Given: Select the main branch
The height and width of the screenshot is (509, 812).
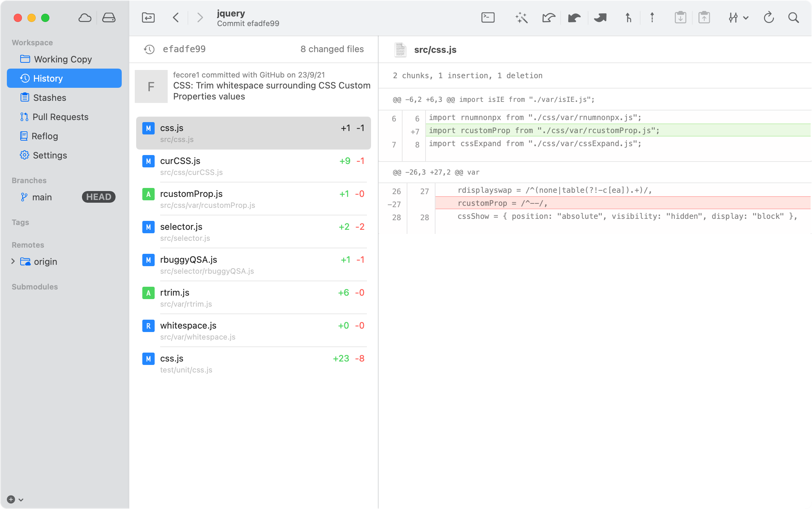Looking at the screenshot, I should point(42,197).
